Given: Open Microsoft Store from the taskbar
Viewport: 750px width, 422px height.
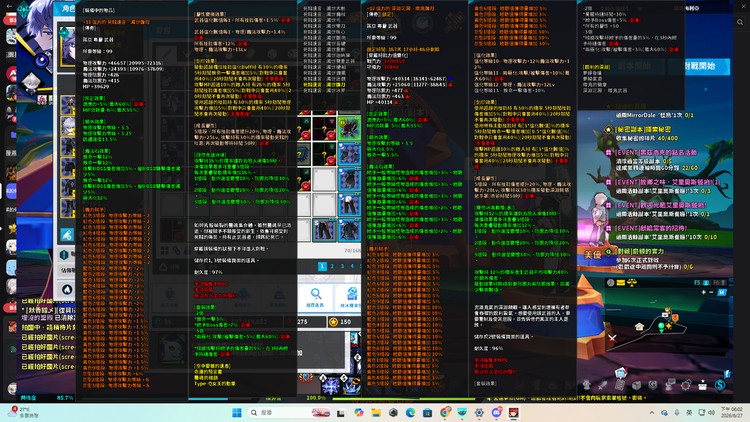Looking at the screenshot, I should (x=428, y=412).
